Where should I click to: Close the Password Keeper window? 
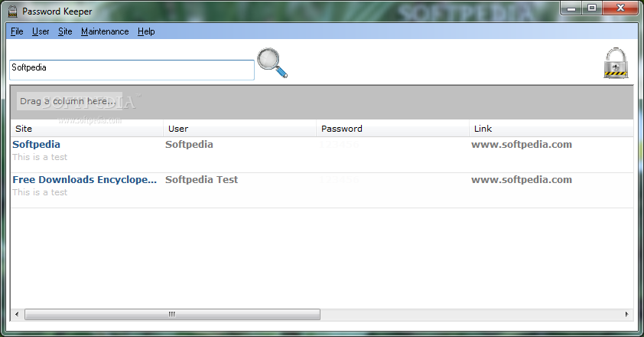pyautogui.click(x=620, y=8)
